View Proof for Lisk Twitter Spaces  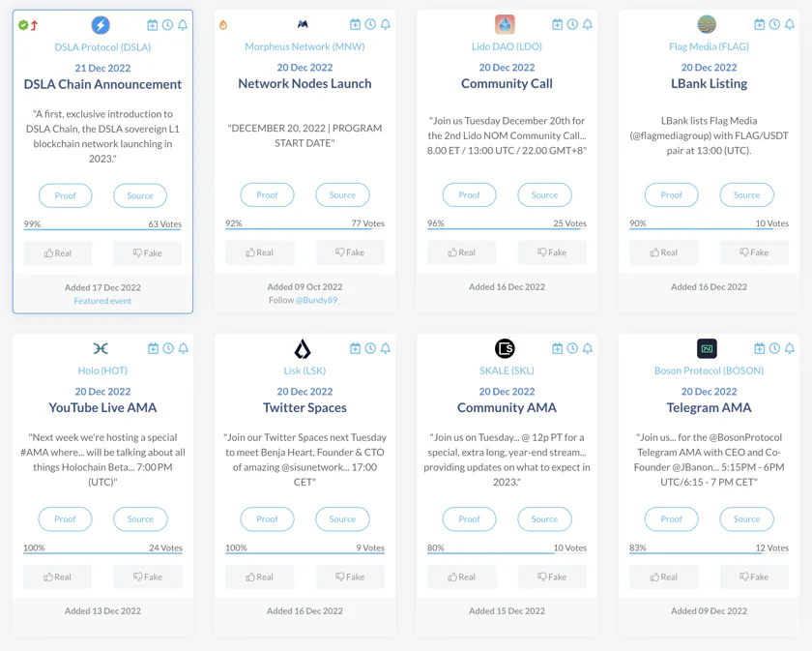[267, 518]
